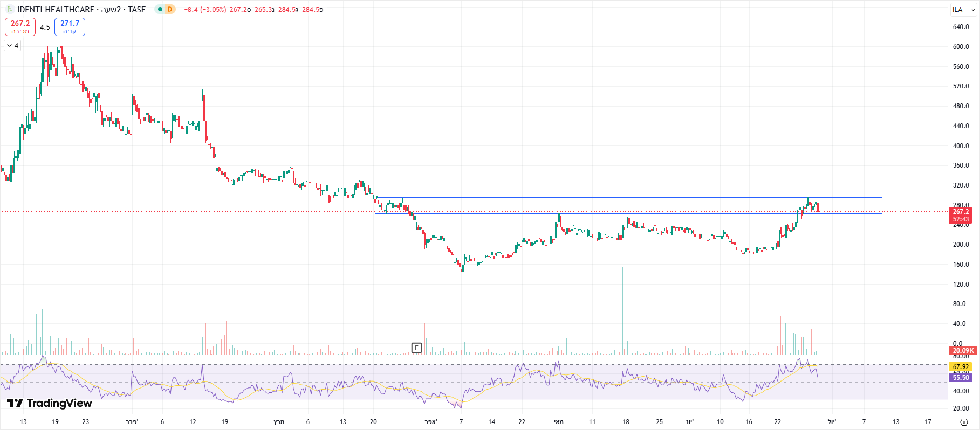Viewport: 980px width, 430px height.
Task: Click the 600.0 price scale label
Action: click(x=961, y=47)
